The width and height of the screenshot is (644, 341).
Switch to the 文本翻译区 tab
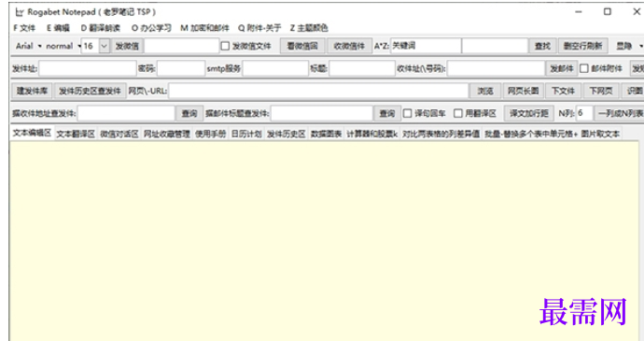76,134
